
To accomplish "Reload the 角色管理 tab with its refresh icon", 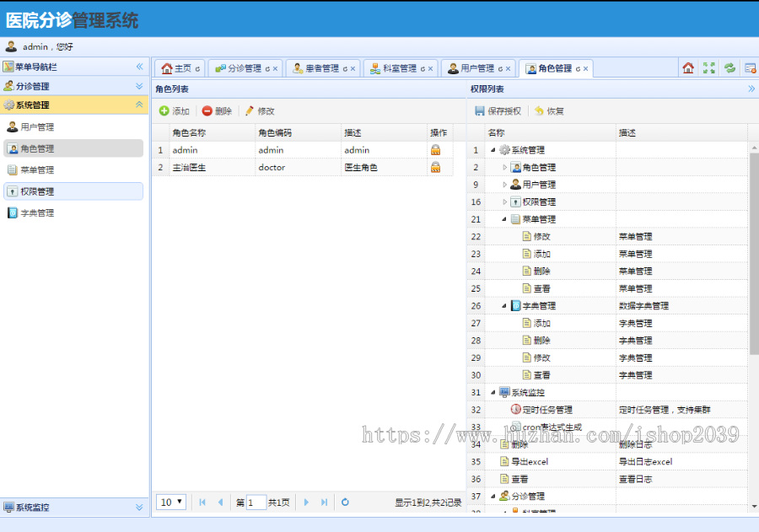I will pyautogui.click(x=578, y=69).
